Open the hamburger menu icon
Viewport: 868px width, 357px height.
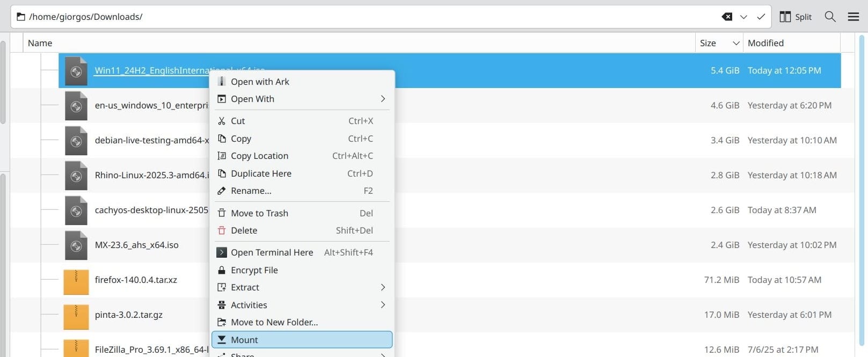coord(854,17)
